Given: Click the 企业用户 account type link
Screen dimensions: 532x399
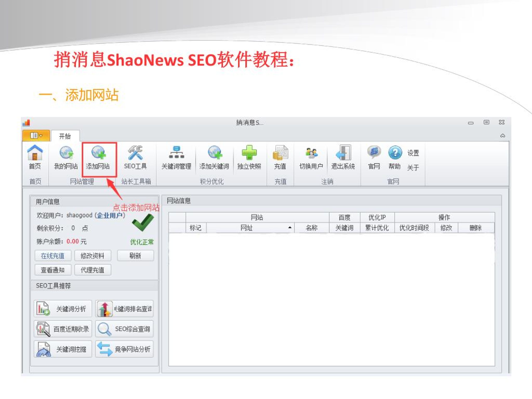Looking at the screenshot, I should (x=110, y=215).
